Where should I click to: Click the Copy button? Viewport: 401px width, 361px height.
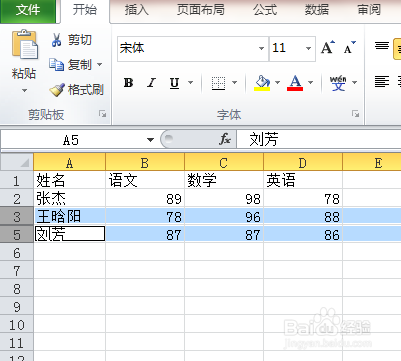pyautogui.click(x=71, y=64)
